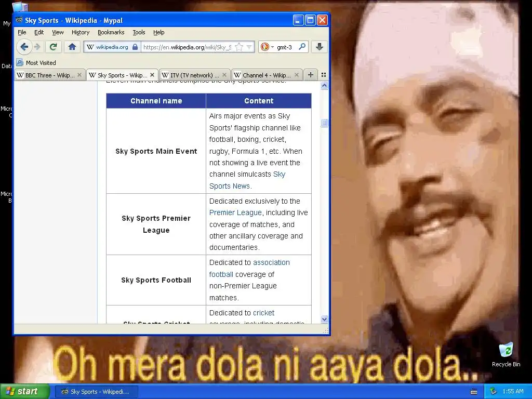Open the Most Visited bookmarks folder
The image size is (532, 399).
[36, 63]
